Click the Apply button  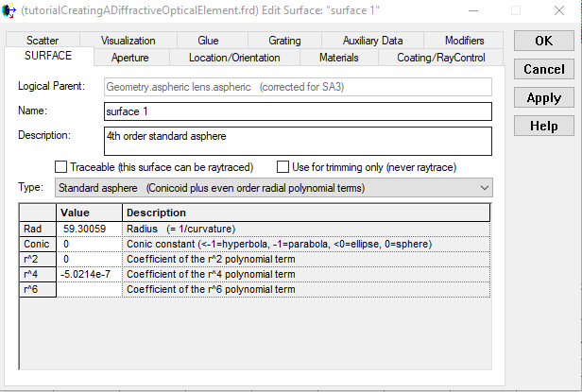(x=543, y=97)
